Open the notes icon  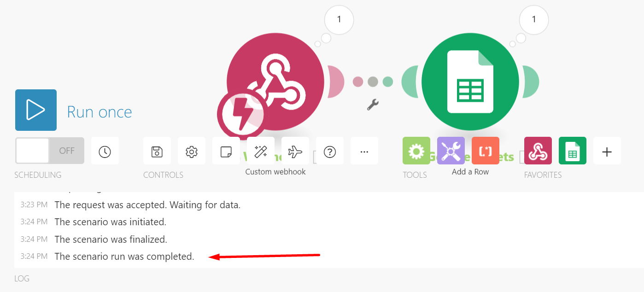pos(226,151)
